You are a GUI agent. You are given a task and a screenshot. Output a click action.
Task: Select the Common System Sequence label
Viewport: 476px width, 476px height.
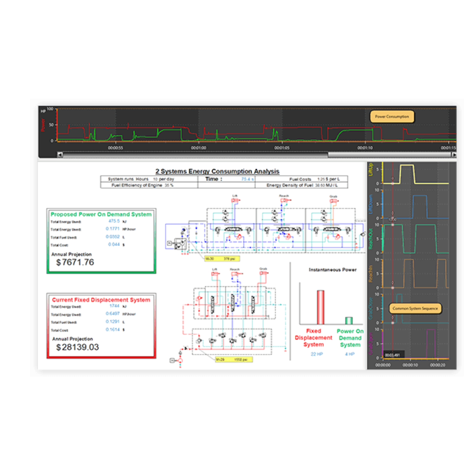(415, 308)
